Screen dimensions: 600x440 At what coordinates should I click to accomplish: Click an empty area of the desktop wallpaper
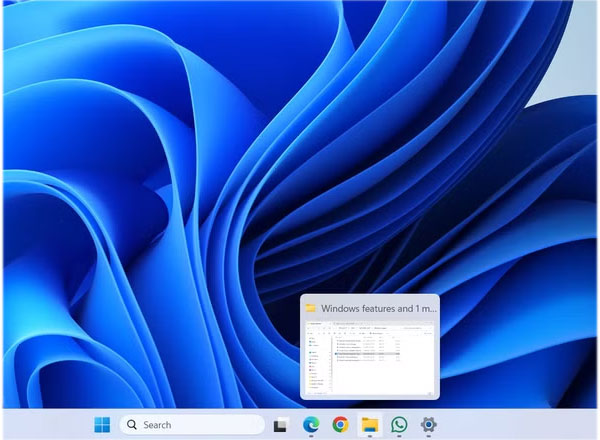pyautogui.click(x=150, y=150)
